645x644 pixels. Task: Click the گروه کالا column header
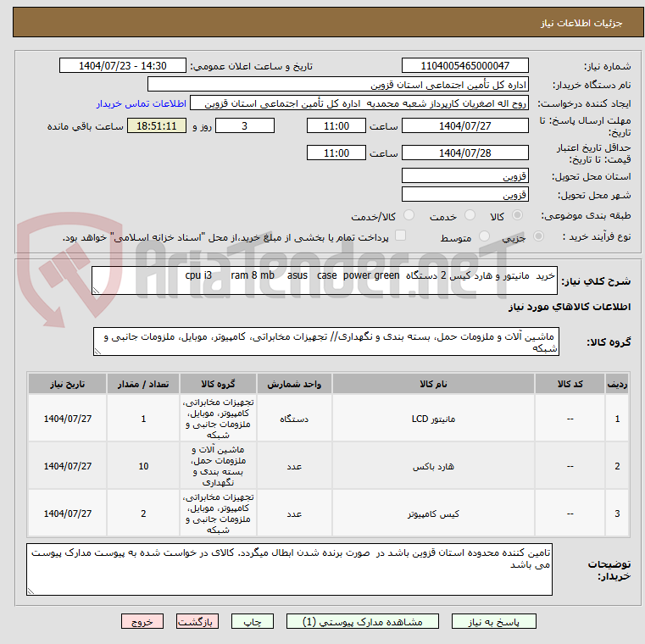[218, 384]
